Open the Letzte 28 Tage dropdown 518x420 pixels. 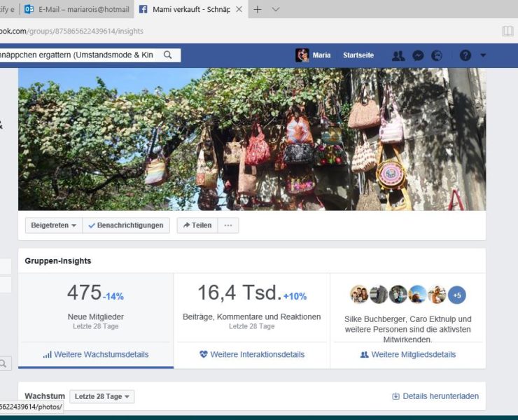tap(101, 396)
